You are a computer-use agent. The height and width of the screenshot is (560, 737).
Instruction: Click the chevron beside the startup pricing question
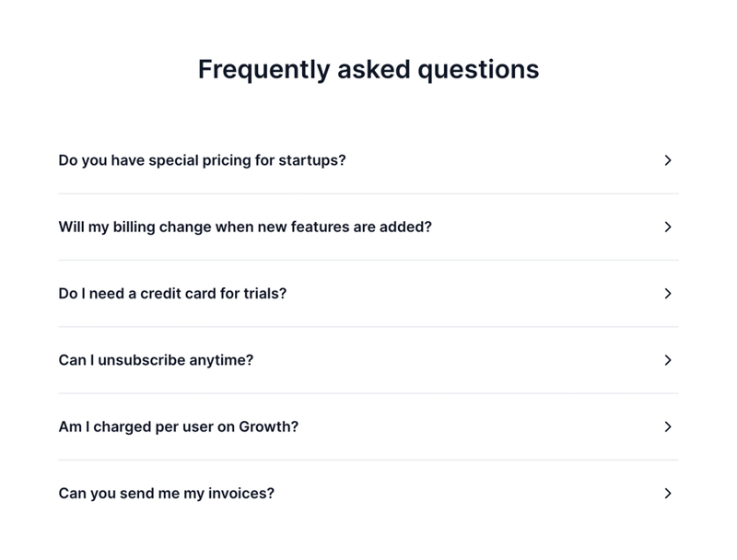tap(668, 160)
